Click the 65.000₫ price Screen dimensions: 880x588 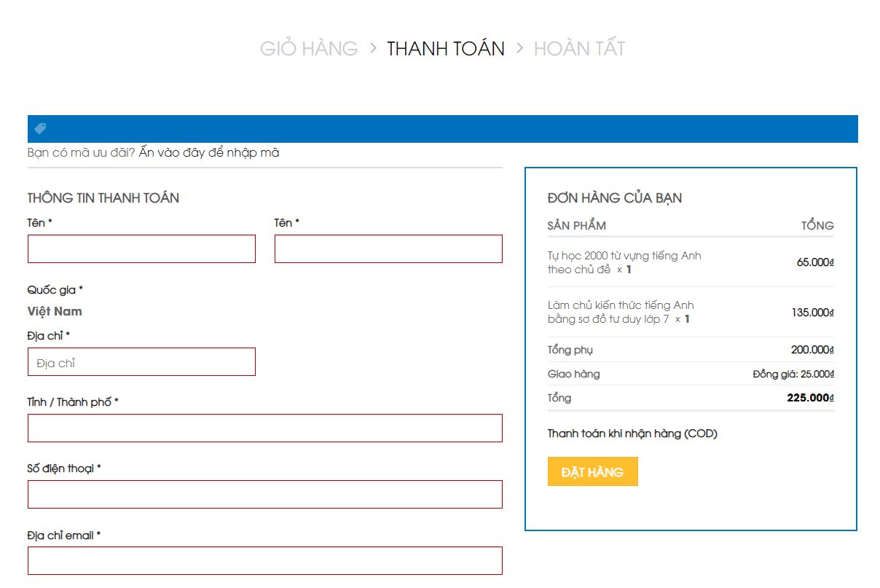click(815, 262)
